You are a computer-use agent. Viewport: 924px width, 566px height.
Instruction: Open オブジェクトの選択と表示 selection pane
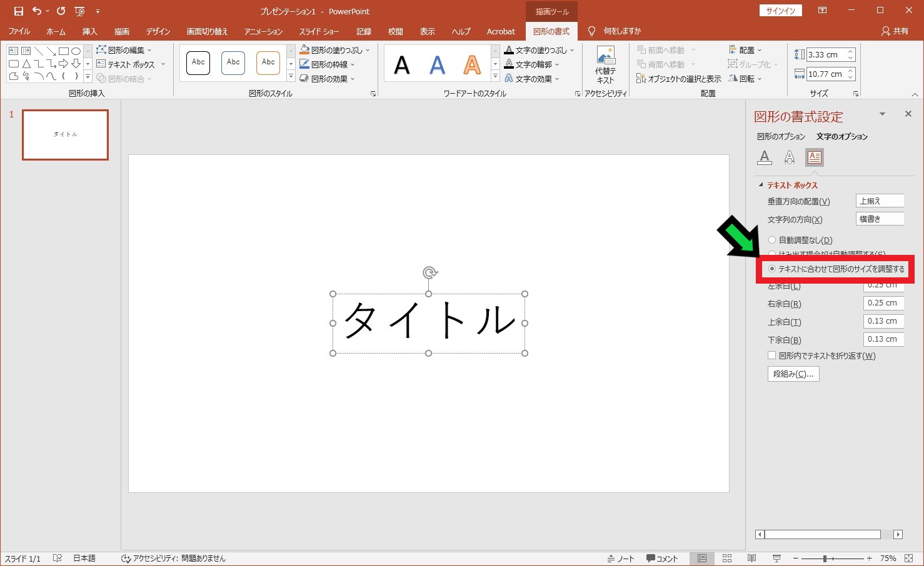(679, 79)
